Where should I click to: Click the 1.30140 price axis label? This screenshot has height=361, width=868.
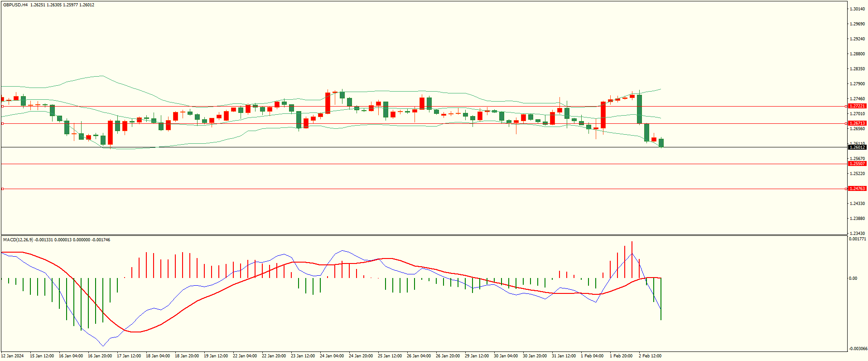coord(858,9)
